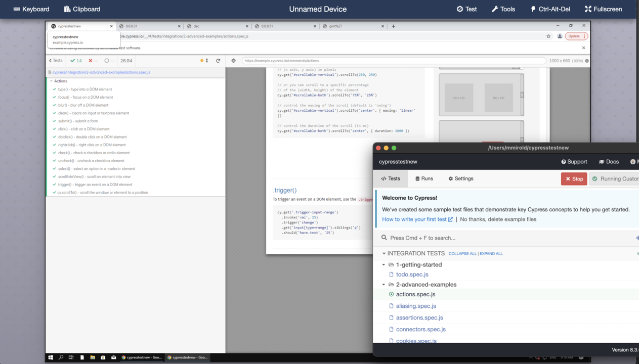Open a new Chrome tab
The width and height of the screenshot is (639, 364).
[393, 26]
